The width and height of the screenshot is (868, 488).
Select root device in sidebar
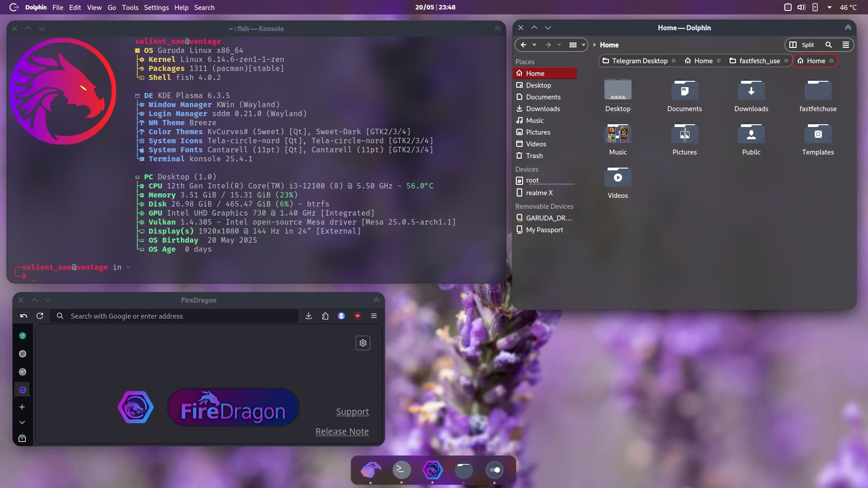(x=545, y=180)
